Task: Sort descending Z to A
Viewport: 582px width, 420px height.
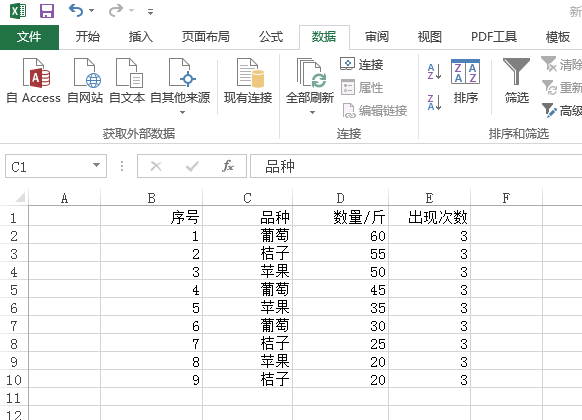Action: tap(434, 102)
